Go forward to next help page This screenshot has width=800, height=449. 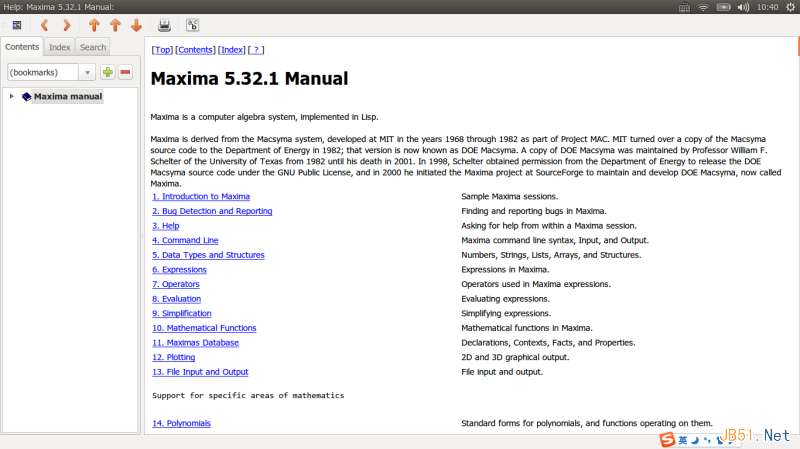point(66,25)
